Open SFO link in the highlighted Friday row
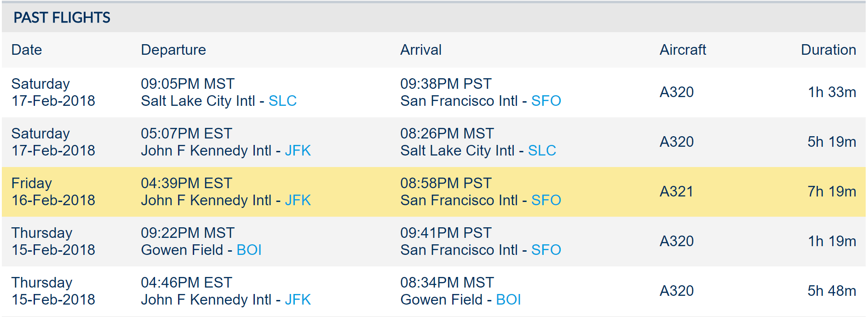Image resolution: width=868 pixels, height=317 pixels. 546,200
